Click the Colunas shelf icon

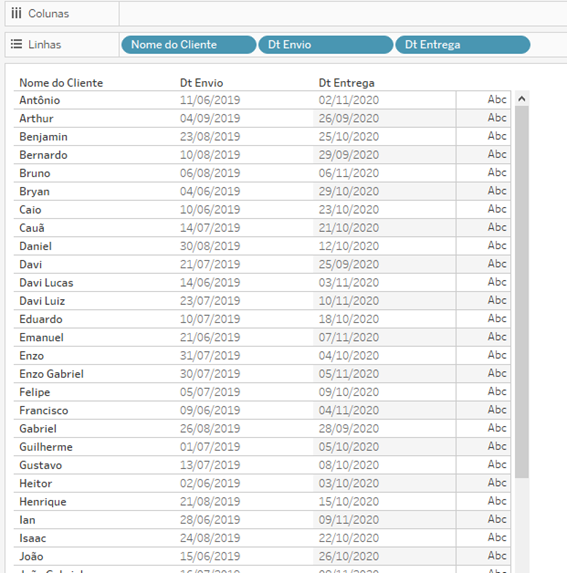point(16,14)
